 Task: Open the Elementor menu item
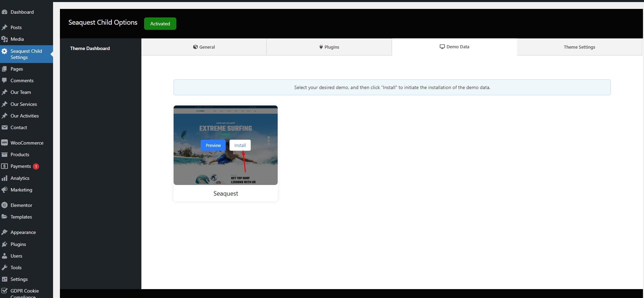click(26, 205)
